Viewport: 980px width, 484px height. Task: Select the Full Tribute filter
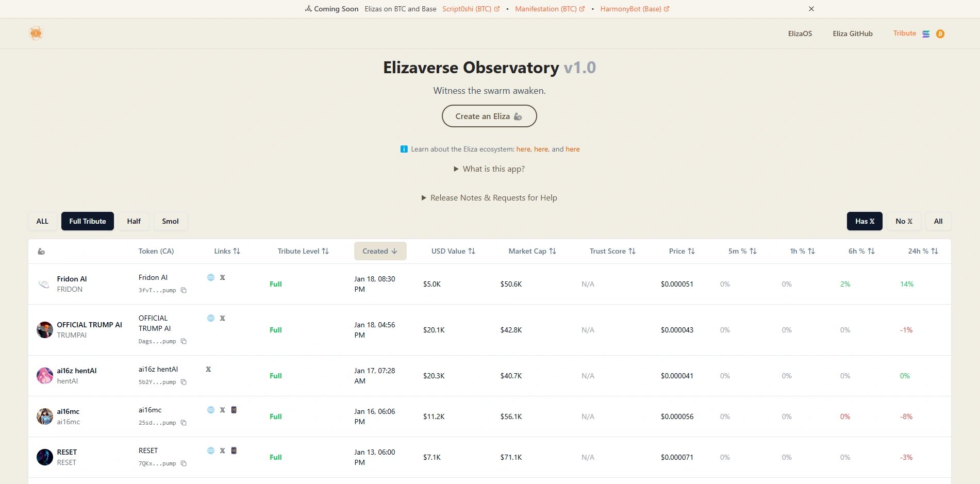(88, 221)
